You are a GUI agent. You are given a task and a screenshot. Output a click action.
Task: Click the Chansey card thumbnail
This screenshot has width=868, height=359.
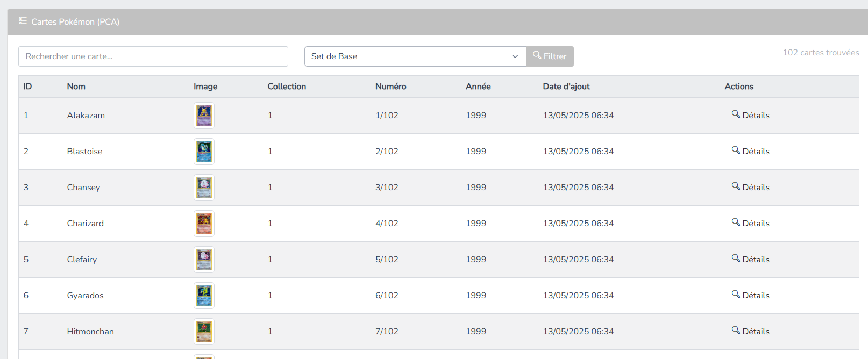[204, 188]
